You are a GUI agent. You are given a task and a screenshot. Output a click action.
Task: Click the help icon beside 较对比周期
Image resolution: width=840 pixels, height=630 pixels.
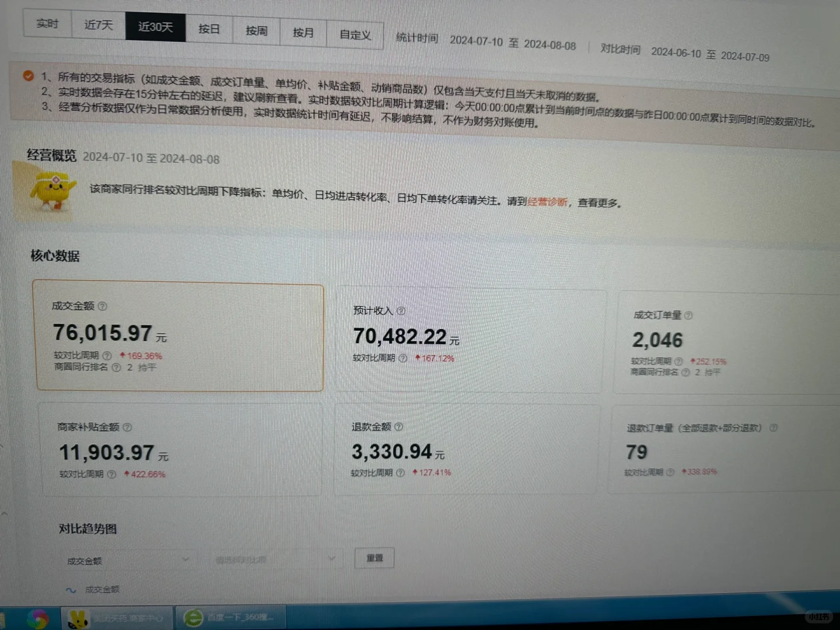(x=107, y=356)
